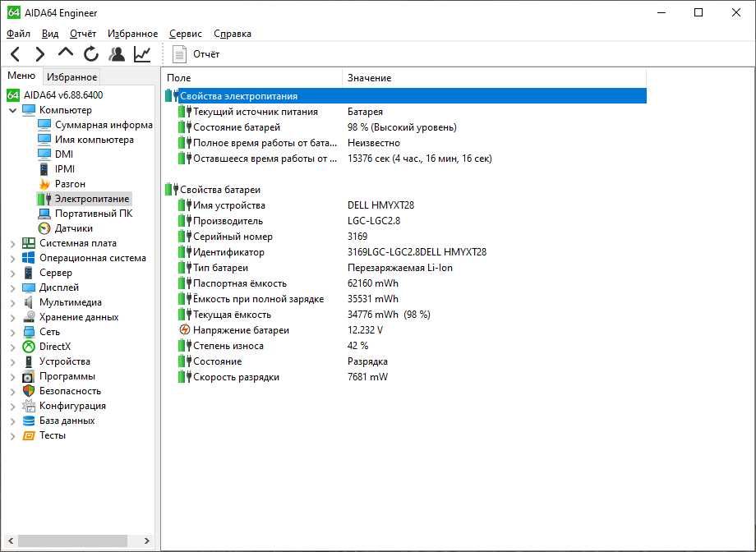The width and height of the screenshot is (756, 552).
Task: Expand the Операционная система node
Action: pos(13,259)
